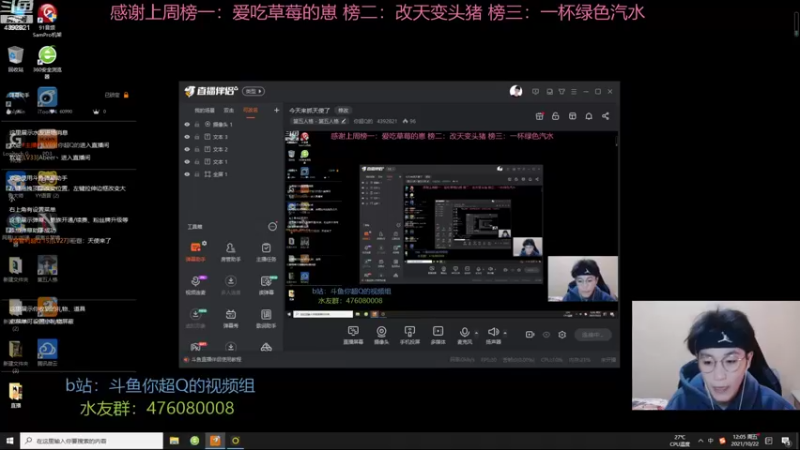Hide the 文本 1 source
The width and height of the screenshot is (800, 450).
187,162
